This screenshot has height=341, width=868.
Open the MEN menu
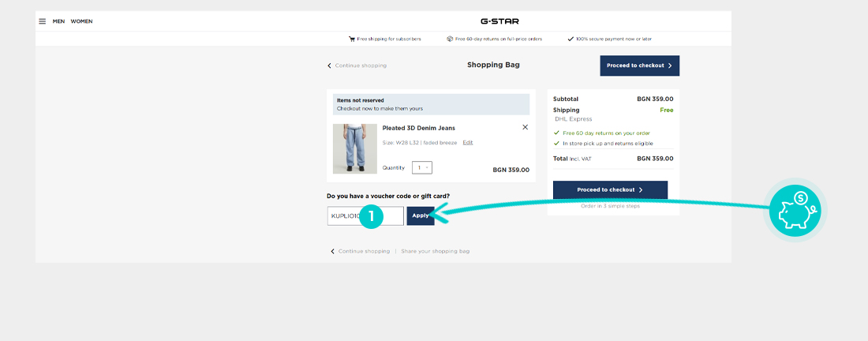click(x=58, y=21)
